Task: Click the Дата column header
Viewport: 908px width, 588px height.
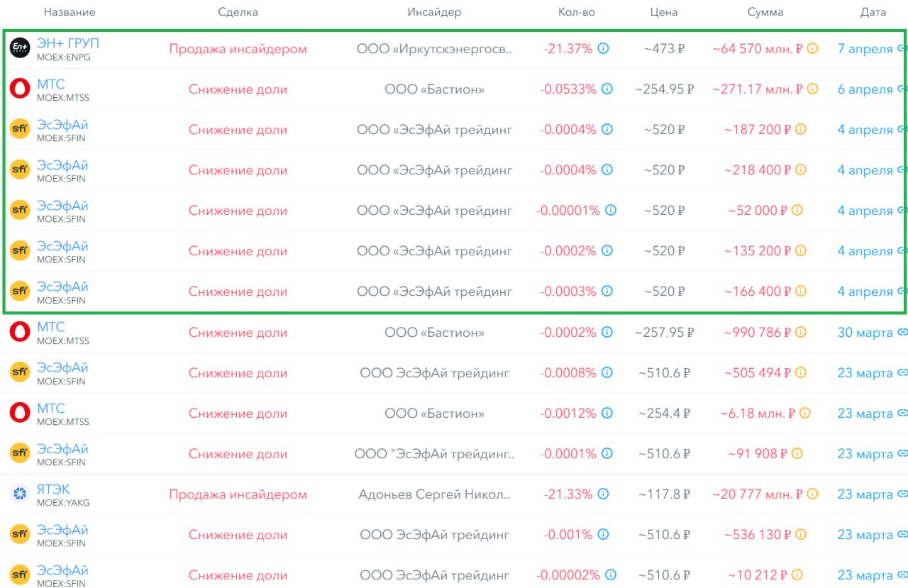Action: (873, 12)
